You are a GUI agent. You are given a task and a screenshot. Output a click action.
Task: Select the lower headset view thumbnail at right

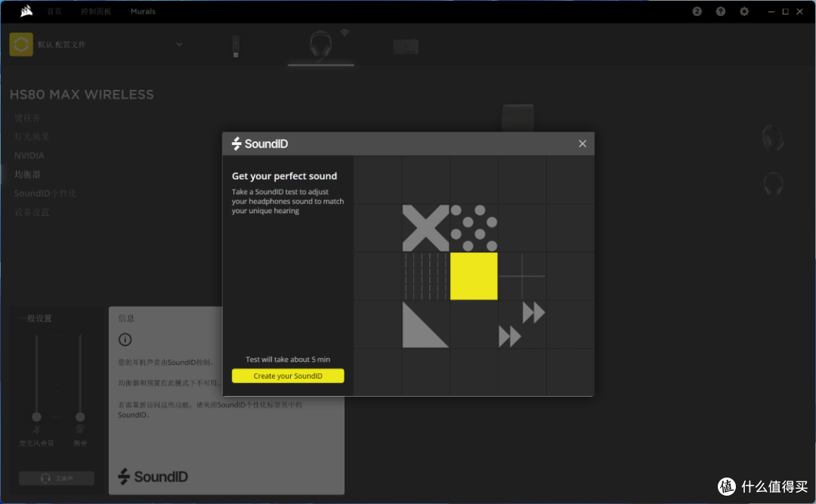[x=773, y=184]
